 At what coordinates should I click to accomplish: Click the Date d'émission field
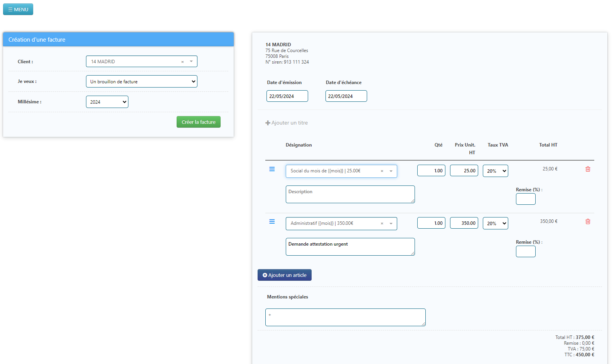(287, 96)
